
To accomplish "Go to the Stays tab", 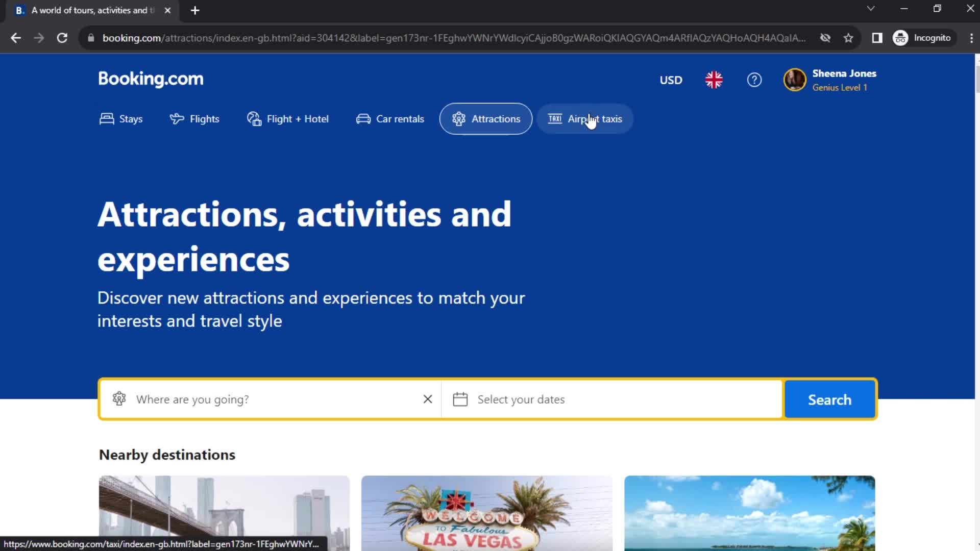I will point(121,119).
